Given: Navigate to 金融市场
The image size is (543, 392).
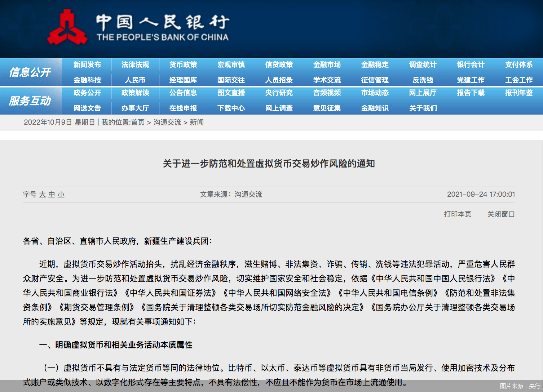Looking at the screenshot, I should click(x=327, y=64).
